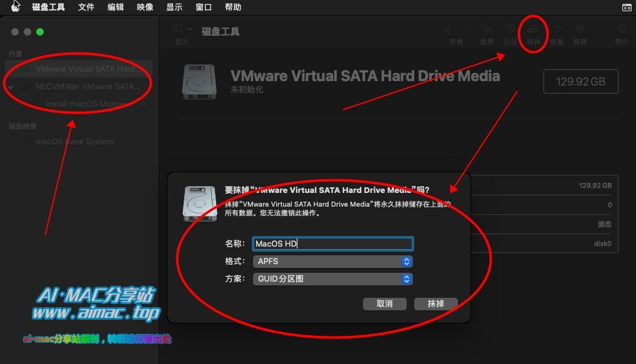Toggle the sidebar view icon in toolbar
636x364 pixels.
point(177,28)
